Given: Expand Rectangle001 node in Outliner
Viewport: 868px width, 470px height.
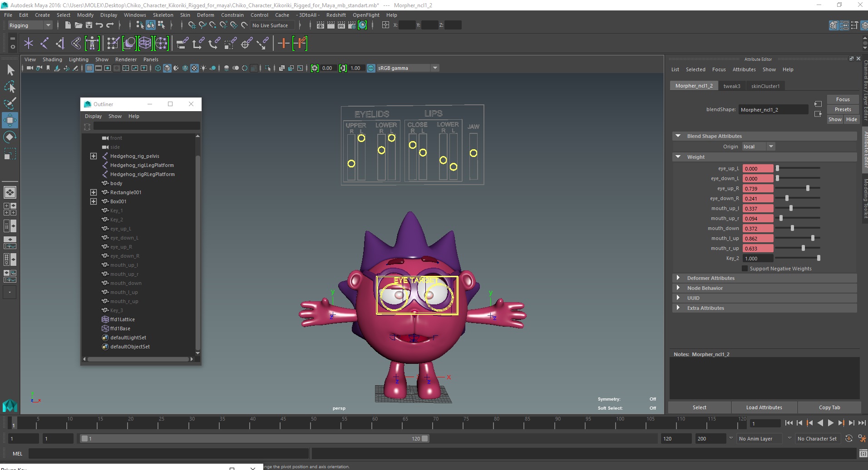Looking at the screenshot, I should [94, 192].
